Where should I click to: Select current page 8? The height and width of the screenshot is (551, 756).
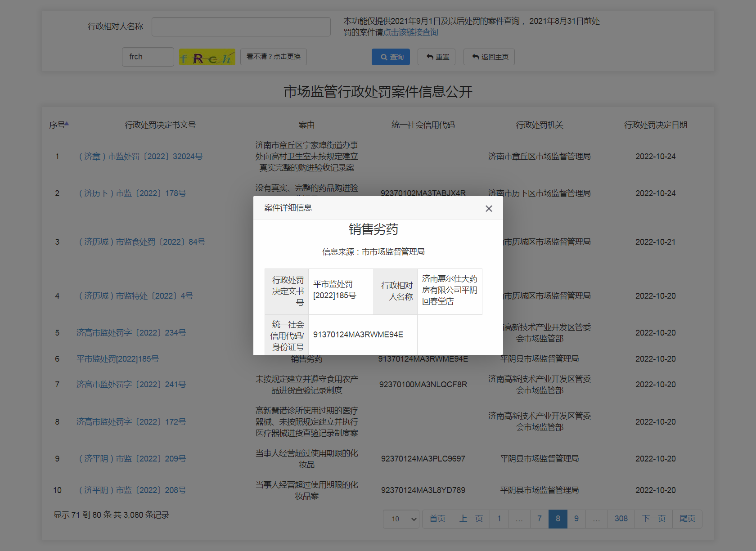coord(558,519)
